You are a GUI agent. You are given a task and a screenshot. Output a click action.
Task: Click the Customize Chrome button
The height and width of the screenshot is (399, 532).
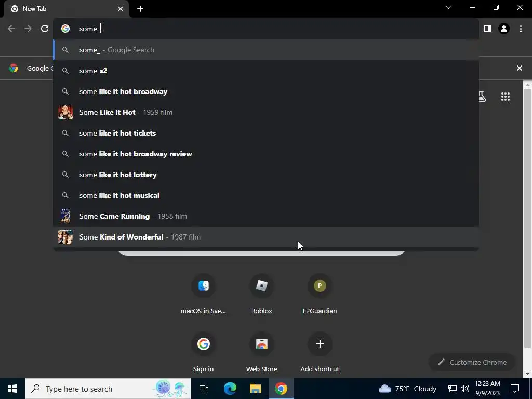[x=472, y=362]
